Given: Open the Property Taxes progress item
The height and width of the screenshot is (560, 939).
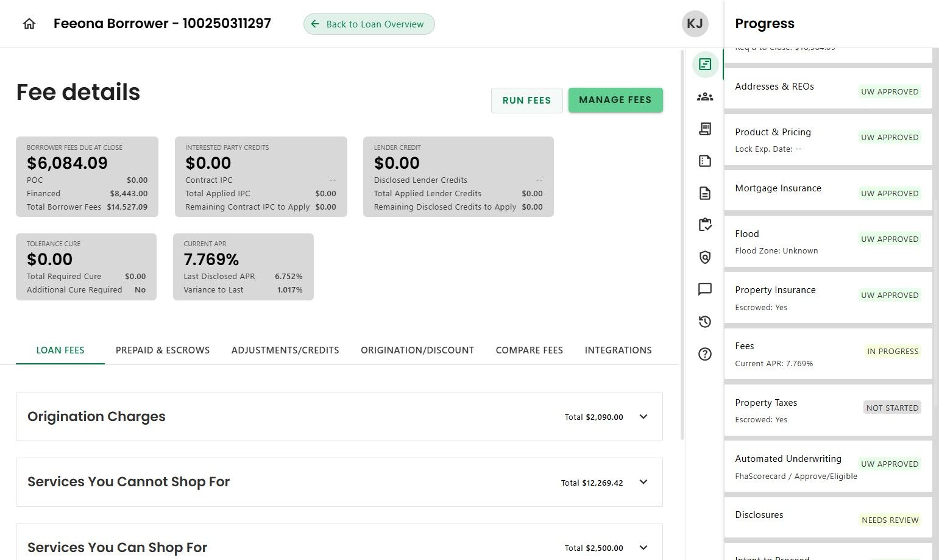Looking at the screenshot, I should (827, 411).
